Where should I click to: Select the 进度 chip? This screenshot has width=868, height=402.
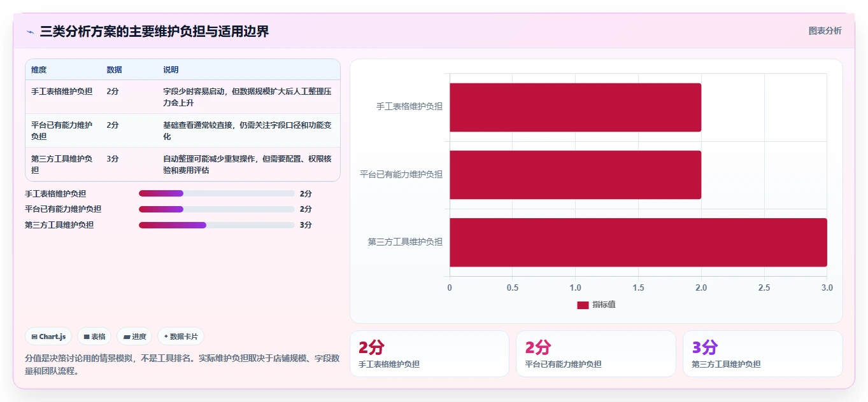[134, 336]
